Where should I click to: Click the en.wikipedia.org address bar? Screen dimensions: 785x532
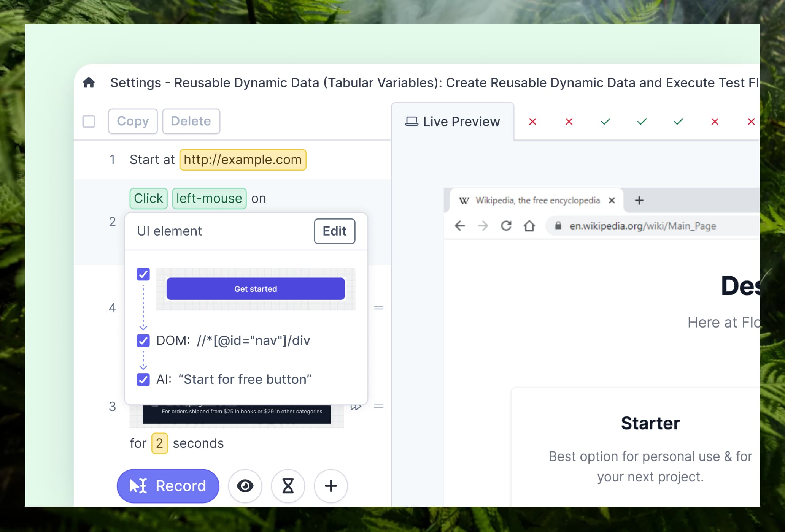coord(653,226)
